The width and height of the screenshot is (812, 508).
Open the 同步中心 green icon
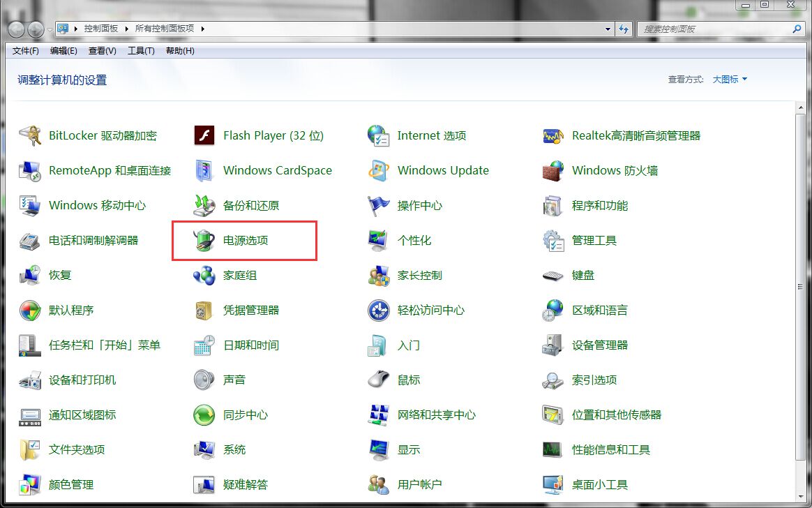tap(204, 415)
